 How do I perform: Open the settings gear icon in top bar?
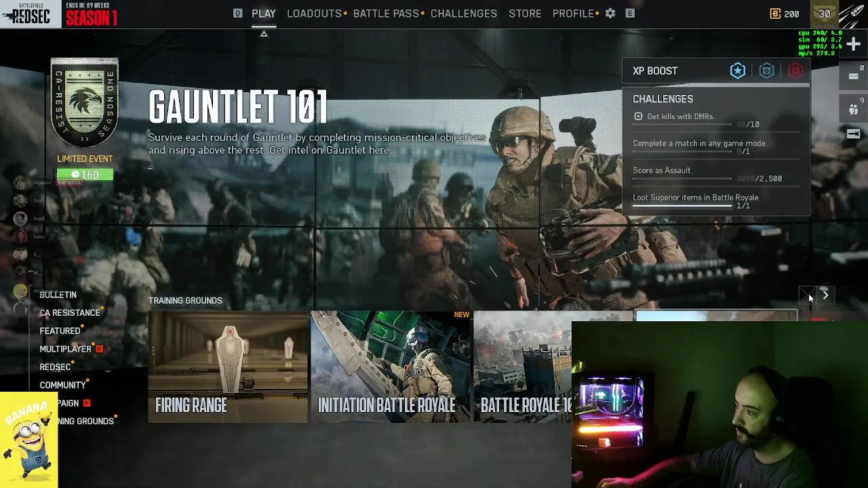point(610,14)
